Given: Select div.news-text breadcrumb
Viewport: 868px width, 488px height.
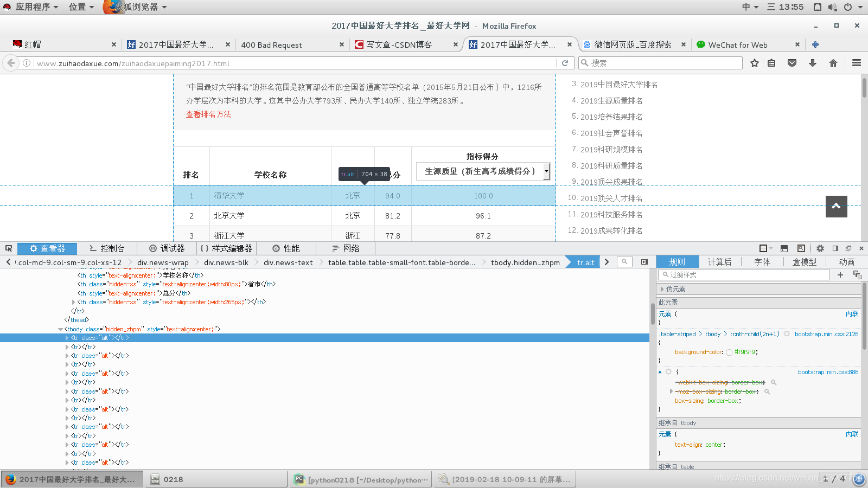Looking at the screenshot, I should (288, 262).
